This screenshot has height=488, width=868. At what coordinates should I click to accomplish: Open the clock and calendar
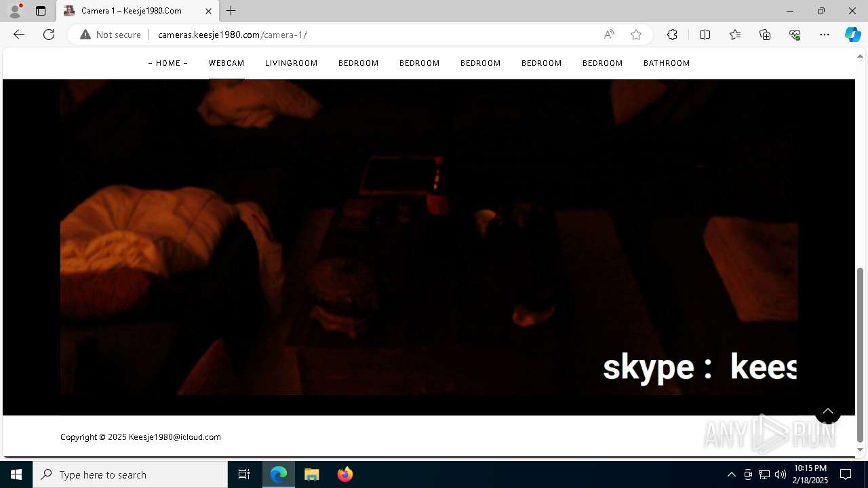pos(810,474)
